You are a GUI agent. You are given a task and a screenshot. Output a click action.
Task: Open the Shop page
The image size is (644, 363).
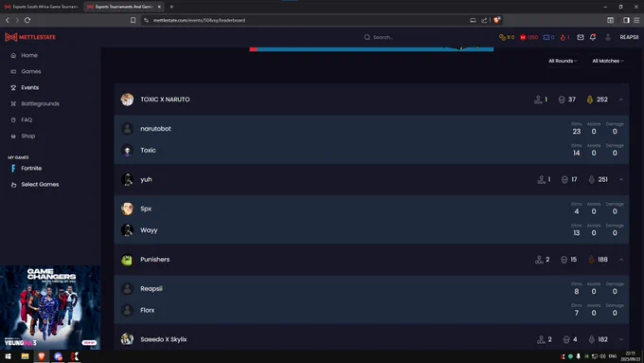tap(27, 136)
